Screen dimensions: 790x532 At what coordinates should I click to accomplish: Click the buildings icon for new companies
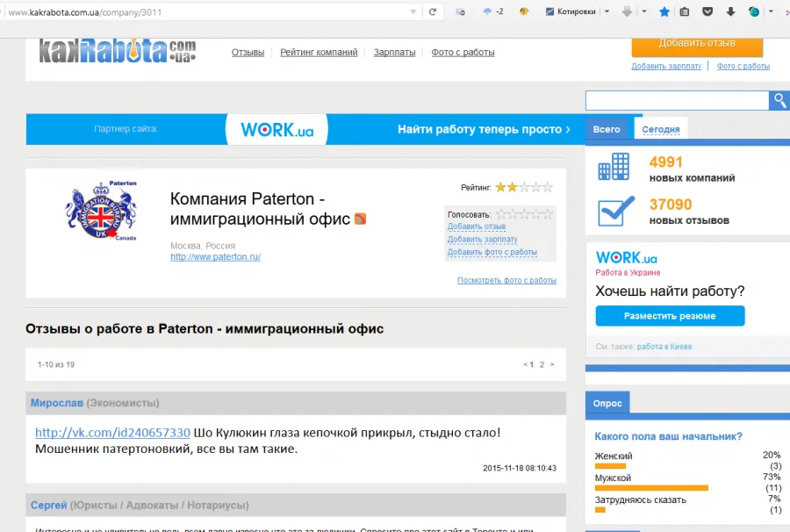[x=614, y=166]
